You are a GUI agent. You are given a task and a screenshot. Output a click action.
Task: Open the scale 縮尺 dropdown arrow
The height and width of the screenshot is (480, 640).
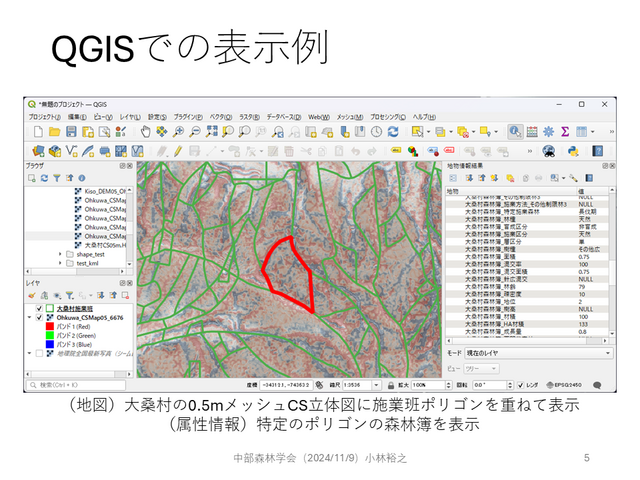point(376,385)
